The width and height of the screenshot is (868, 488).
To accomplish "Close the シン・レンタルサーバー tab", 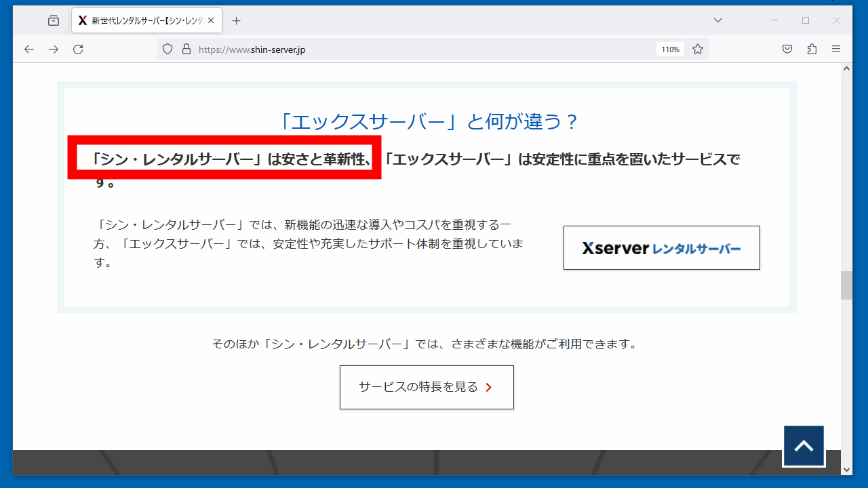I will pyautogui.click(x=211, y=21).
